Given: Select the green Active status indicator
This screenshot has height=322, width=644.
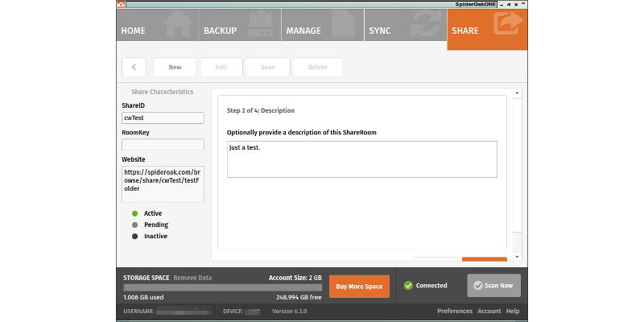Looking at the screenshot, I should 134,213.
